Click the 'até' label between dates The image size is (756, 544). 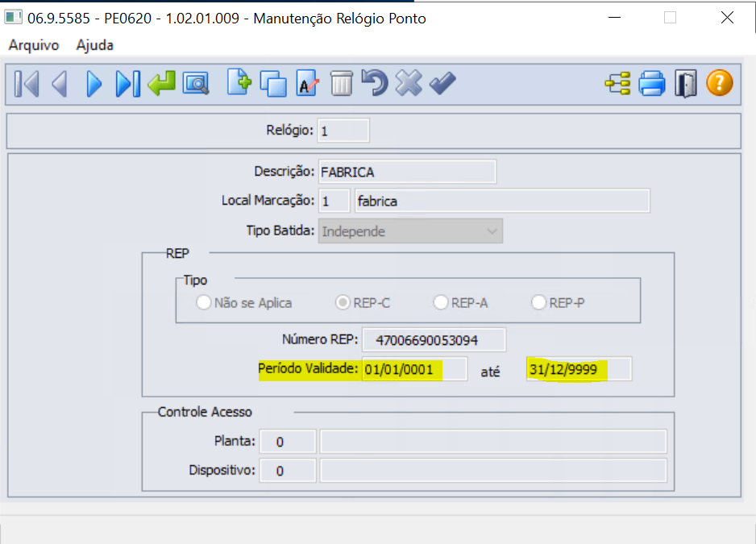click(490, 372)
